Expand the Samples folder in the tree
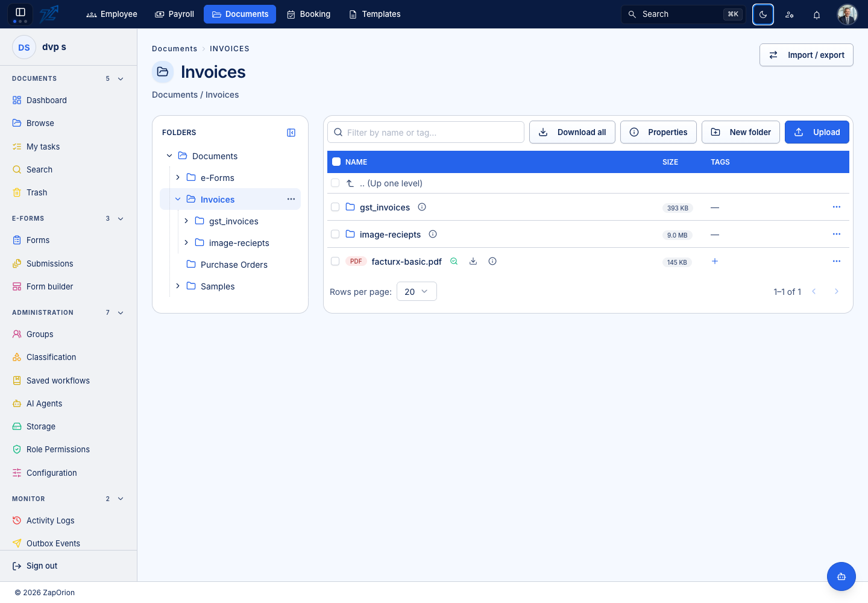Screen dimensions: 868x603 pos(178,286)
